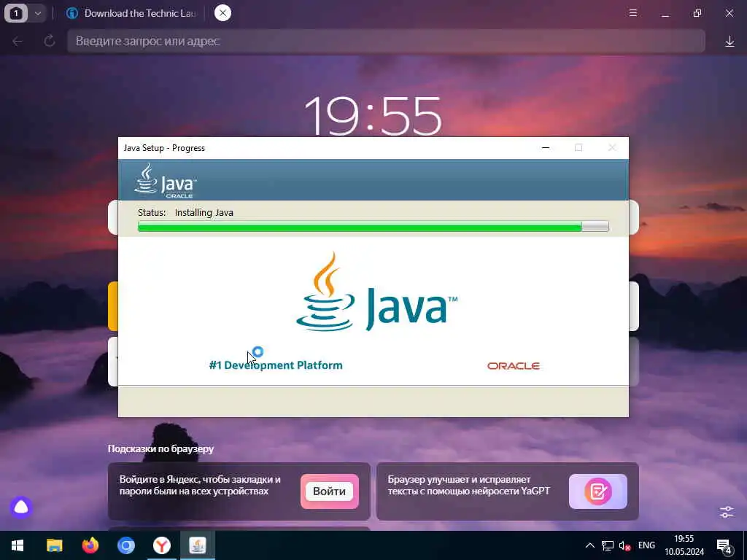Expand the tab groups dropdown chevron
The image size is (747, 560).
38,13
